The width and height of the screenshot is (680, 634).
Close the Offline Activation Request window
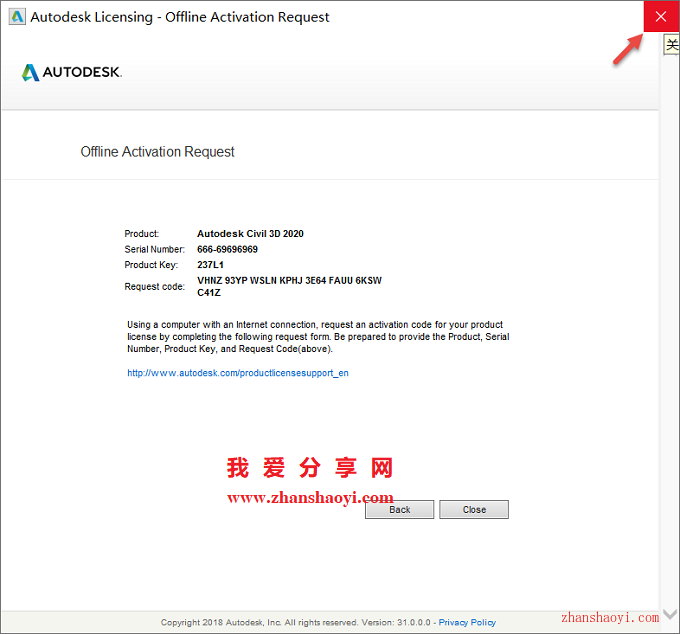661,16
